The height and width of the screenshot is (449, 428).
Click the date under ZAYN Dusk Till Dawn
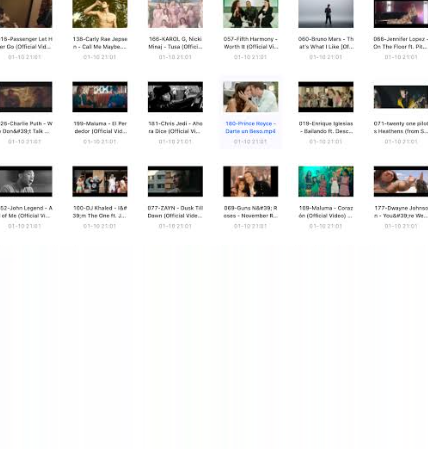(175, 226)
